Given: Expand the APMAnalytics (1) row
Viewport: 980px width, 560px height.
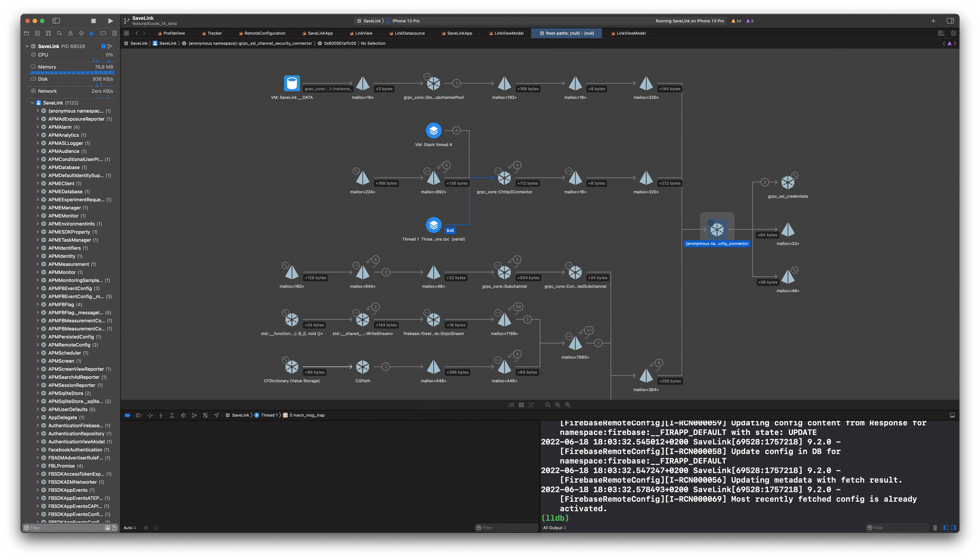Looking at the screenshot, I should coord(37,135).
